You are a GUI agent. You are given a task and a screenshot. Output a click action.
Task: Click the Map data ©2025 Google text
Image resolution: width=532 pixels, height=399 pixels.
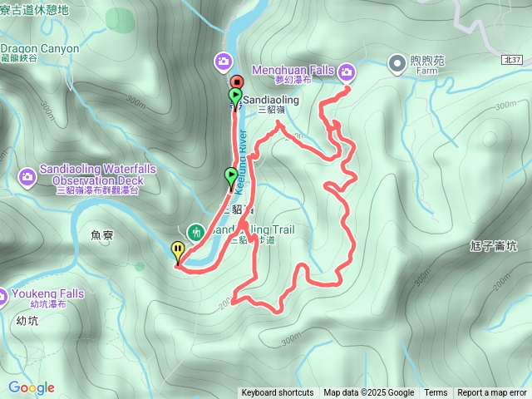pyautogui.click(x=369, y=393)
